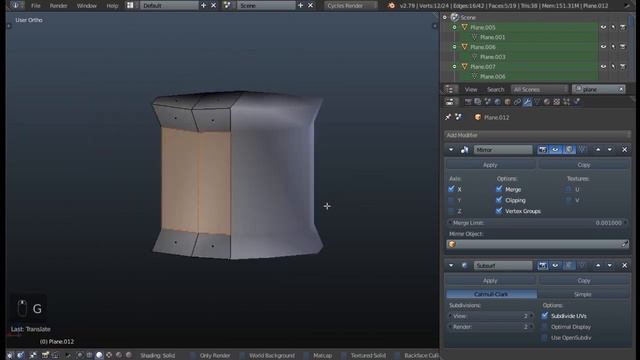Viewport: 640px width, 360px height.
Task: Open the World properties tab icon
Action: (x=498, y=102)
